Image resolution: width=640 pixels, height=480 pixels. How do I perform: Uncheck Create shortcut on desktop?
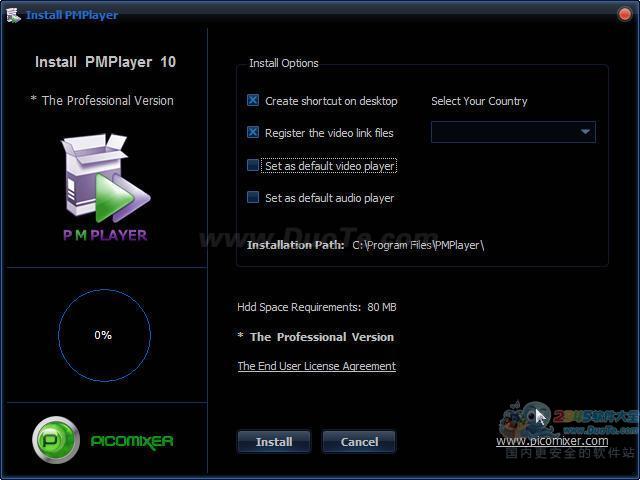pyautogui.click(x=253, y=100)
